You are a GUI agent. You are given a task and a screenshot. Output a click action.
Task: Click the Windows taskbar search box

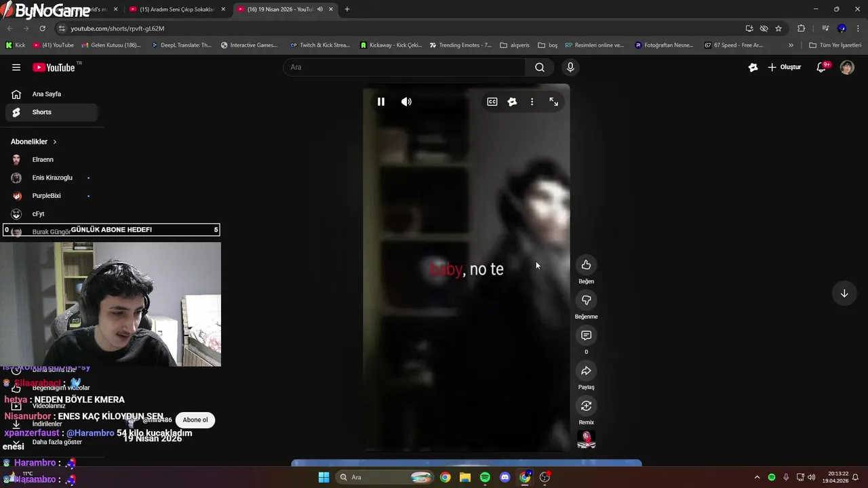point(384,477)
